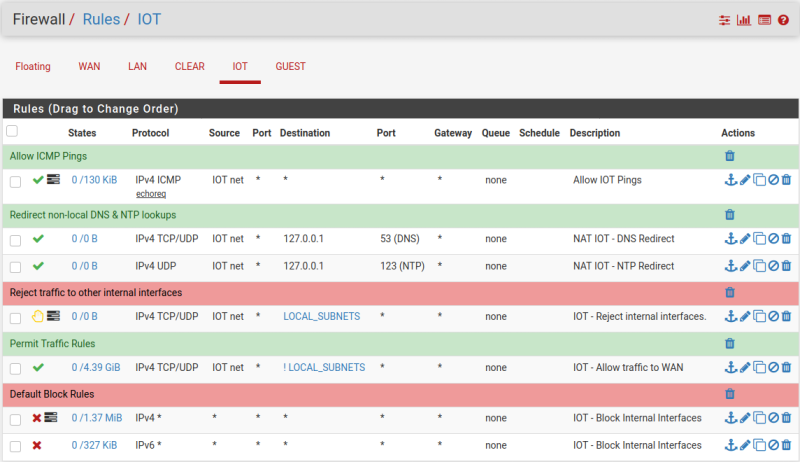The image size is (800, 462).
Task: Click red block X on IPv4 * rule
Action: pos(37,418)
